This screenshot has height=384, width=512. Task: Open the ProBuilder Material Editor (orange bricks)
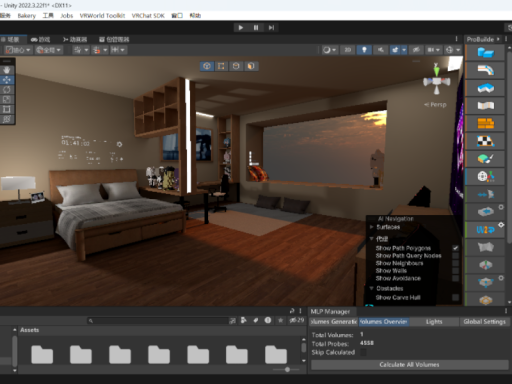click(x=485, y=123)
